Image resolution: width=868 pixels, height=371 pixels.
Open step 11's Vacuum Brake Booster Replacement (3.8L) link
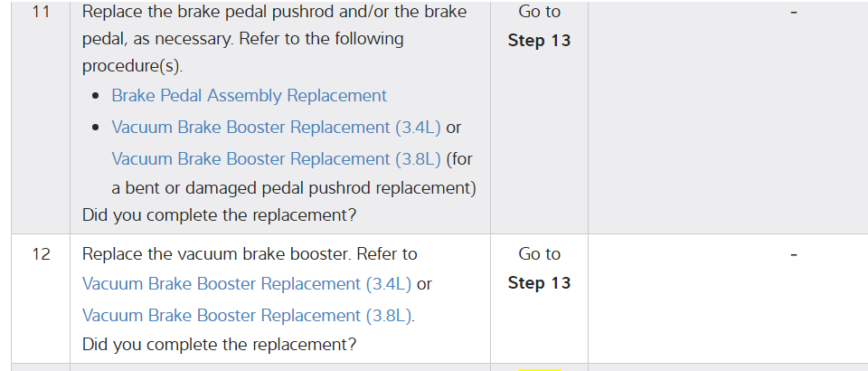(x=277, y=159)
